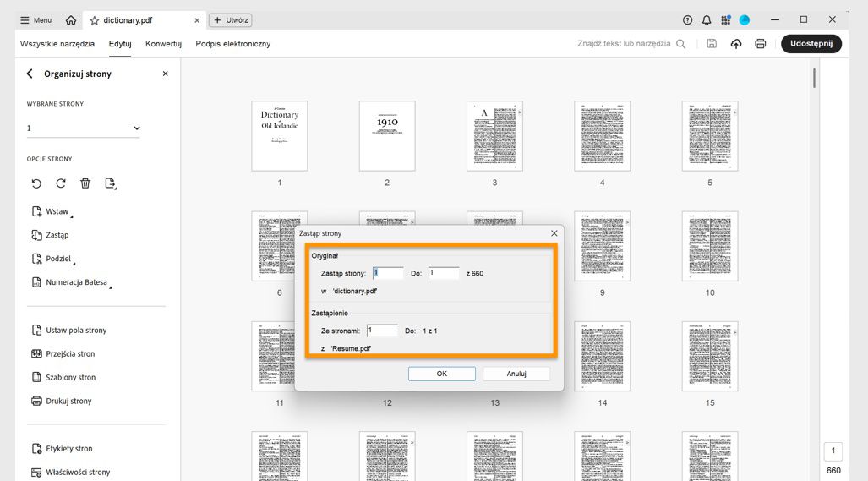Screen dimensions: 868x481
Task: Select page 10 thumbnail
Action: pos(710,246)
